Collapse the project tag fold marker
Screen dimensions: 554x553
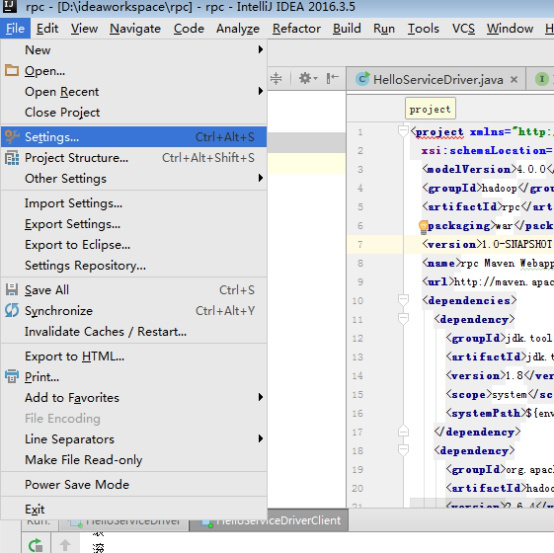coord(403,131)
